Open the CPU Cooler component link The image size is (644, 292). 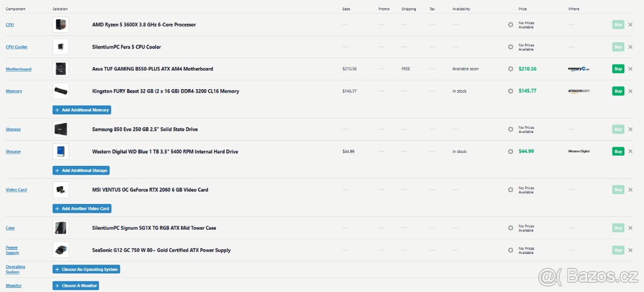[x=17, y=47]
